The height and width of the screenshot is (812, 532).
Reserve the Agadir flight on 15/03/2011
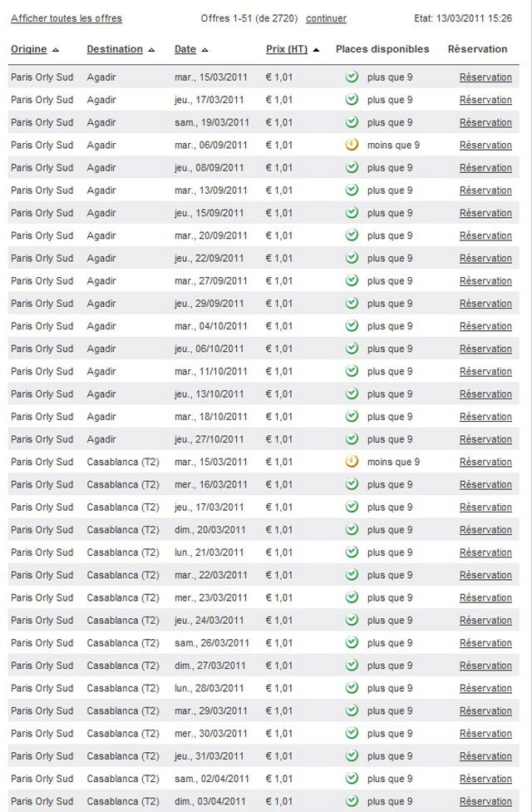(x=485, y=77)
